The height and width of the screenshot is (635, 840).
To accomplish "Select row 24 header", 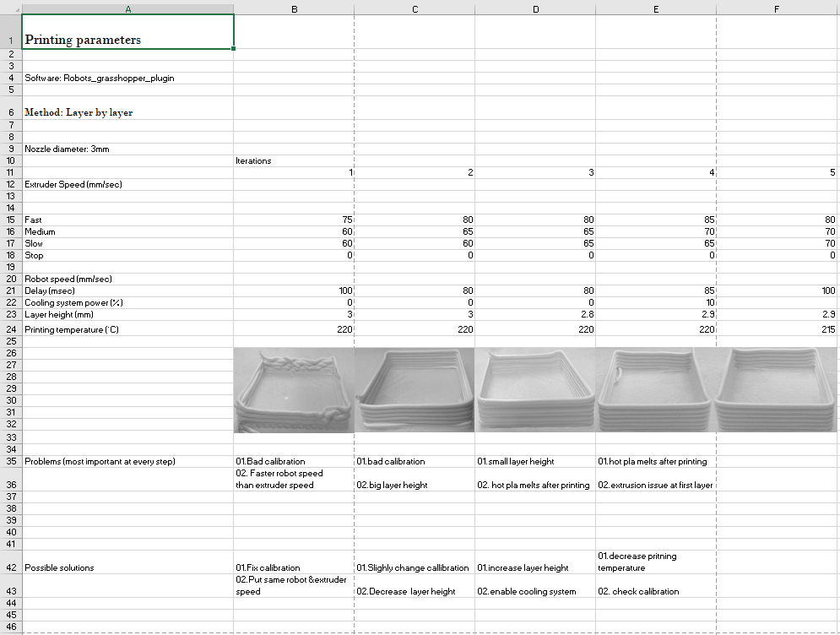I will point(11,329).
